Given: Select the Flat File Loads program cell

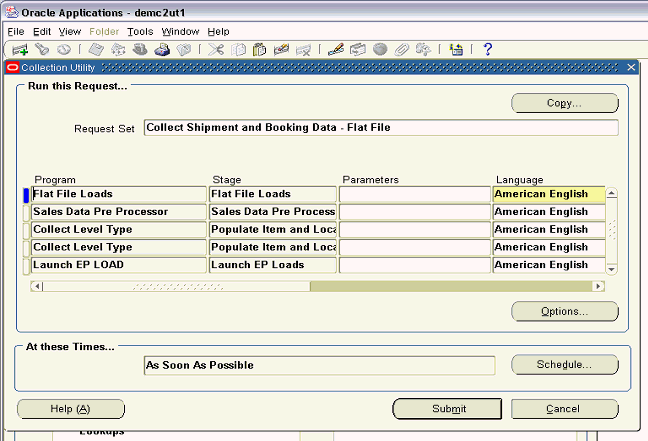Looking at the screenshot, I should tap(119, 194).
